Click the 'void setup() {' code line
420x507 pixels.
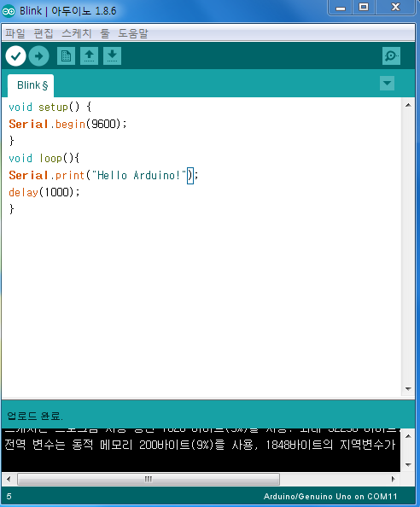tap(50, 107)
